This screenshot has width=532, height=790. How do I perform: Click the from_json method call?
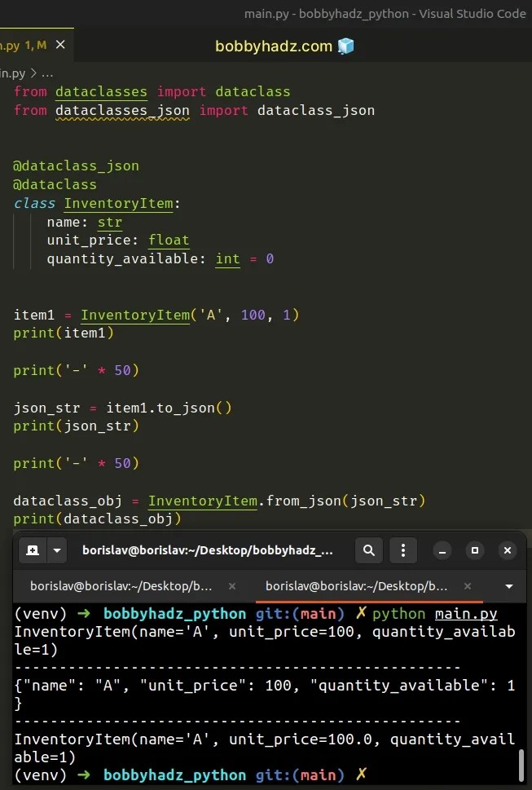pyautogui.click(x=304, y=501)
